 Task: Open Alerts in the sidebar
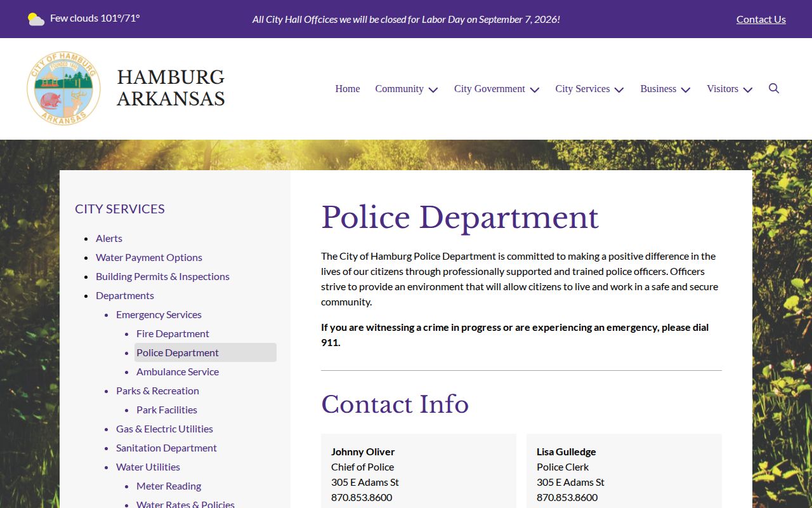[109, 238]
